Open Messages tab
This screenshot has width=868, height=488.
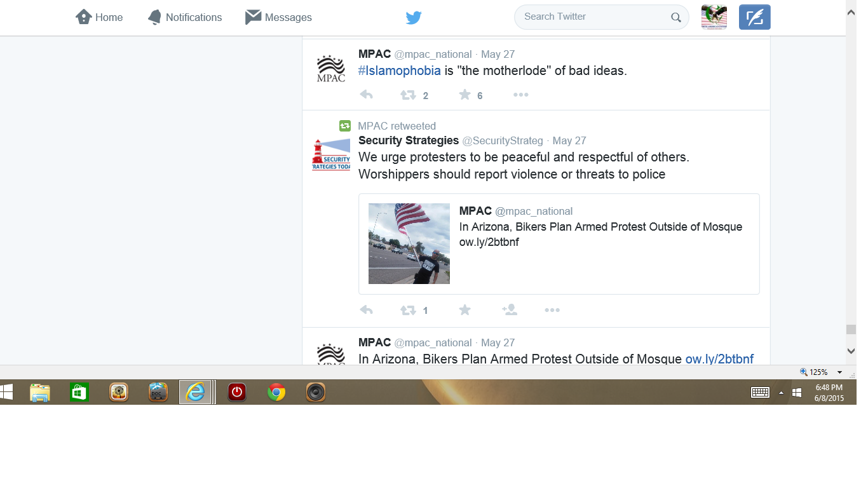click(278, 17)
